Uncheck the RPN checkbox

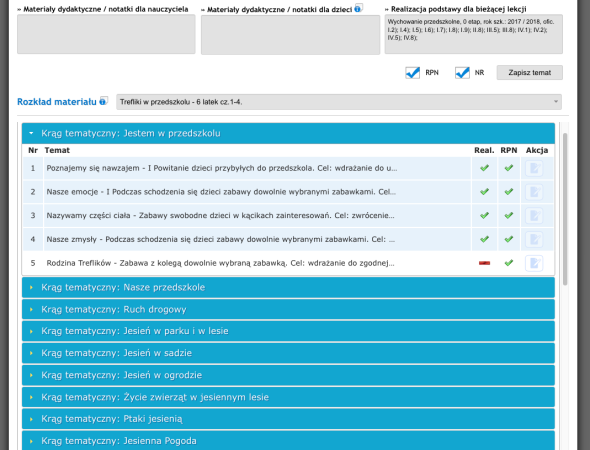pyautogui.click(x=413, y=73)
